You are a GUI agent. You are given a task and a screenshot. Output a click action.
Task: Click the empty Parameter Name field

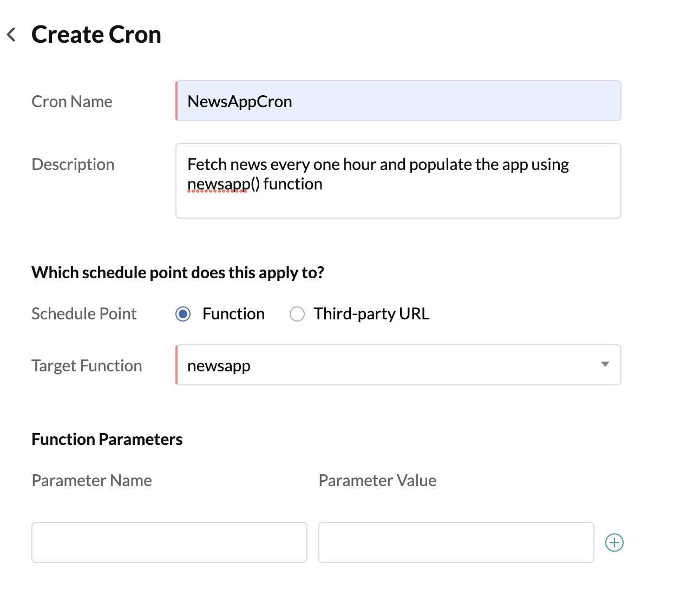(169, 542)
